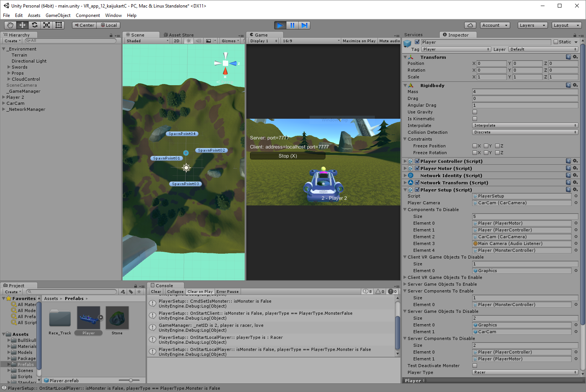Click the Stop (X) button in Game view

[x=287, y=156]
